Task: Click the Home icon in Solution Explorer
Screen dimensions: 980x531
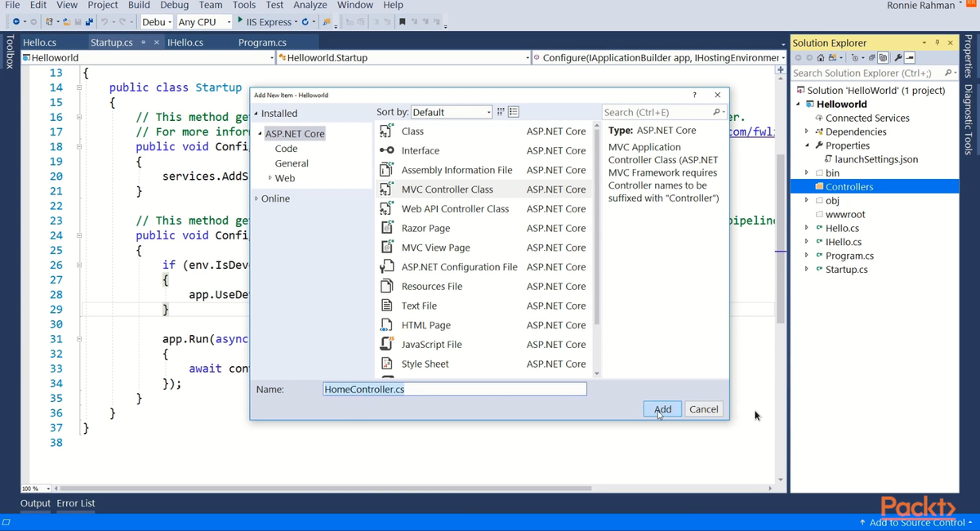Action: pyautogui.click(x=821, y=58)
